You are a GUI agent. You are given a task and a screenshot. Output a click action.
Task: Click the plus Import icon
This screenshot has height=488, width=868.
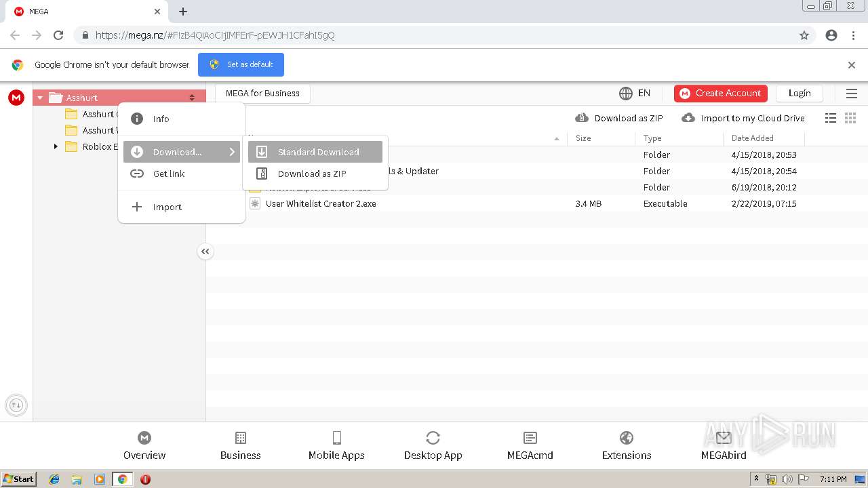(137, 207)
